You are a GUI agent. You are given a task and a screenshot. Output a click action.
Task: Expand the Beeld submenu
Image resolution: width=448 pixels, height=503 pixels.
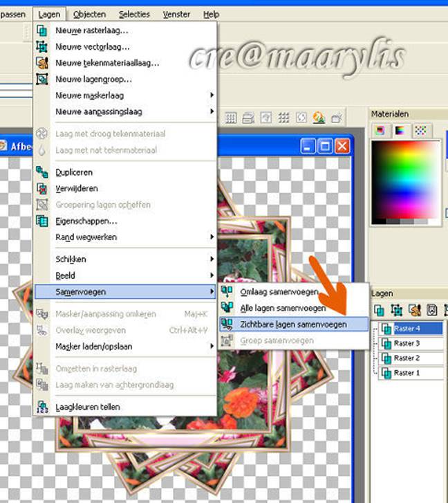[125, 275]
